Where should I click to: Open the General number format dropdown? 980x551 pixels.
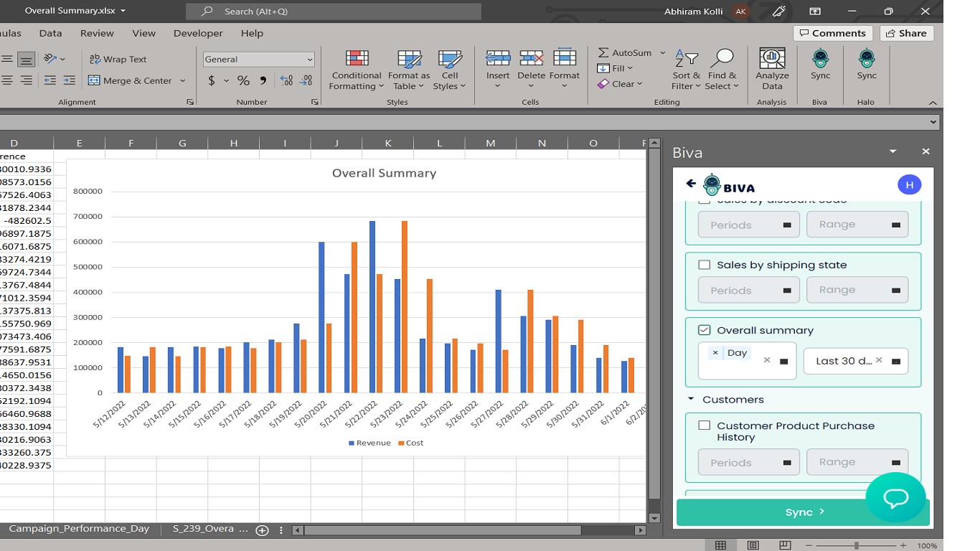coord(309,60)
